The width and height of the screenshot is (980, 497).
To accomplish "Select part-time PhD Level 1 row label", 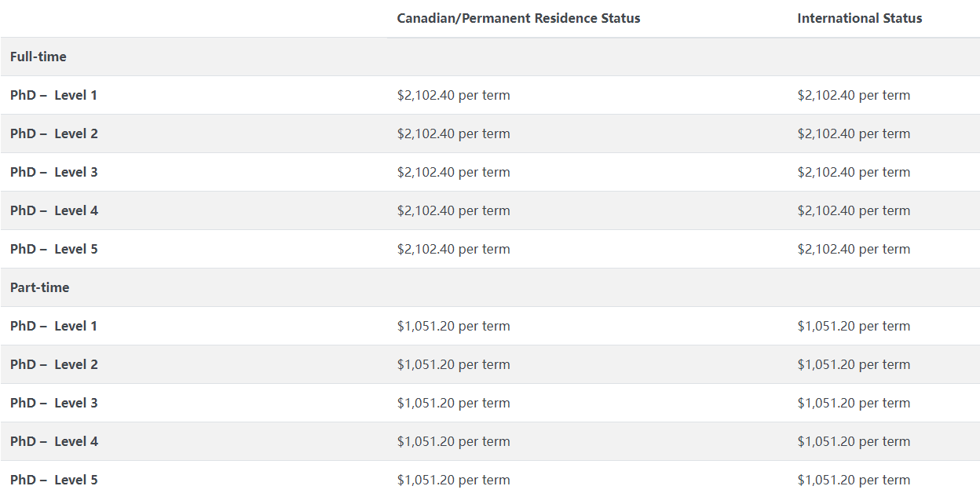I will pos(54,326).
